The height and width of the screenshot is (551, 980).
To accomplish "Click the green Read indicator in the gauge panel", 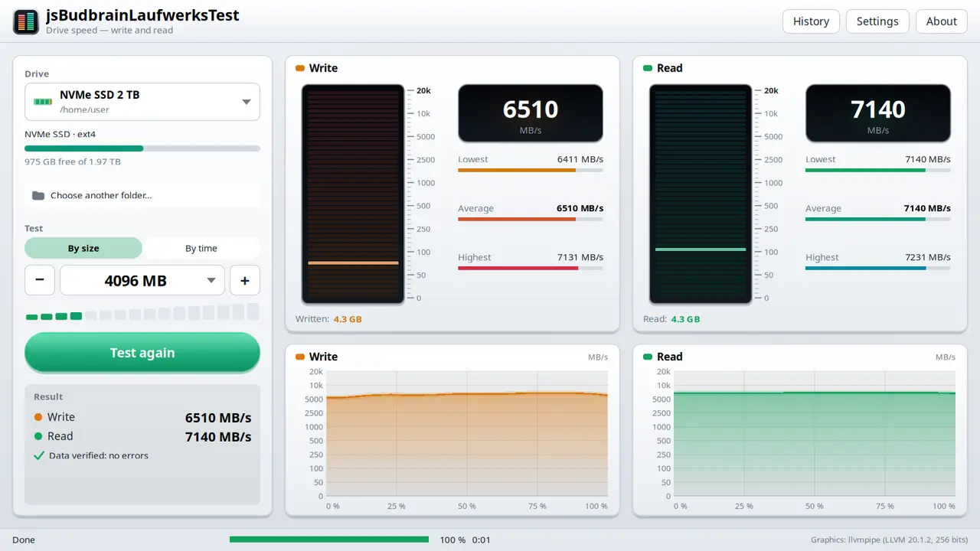I will coord(648,68).
